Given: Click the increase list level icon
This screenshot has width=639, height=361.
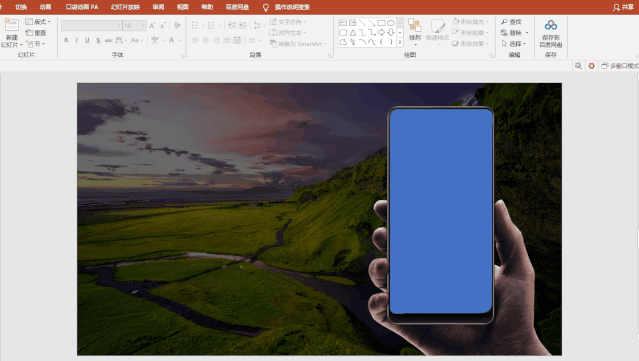Looking at the screenshot, I should (x=243, y=26).
